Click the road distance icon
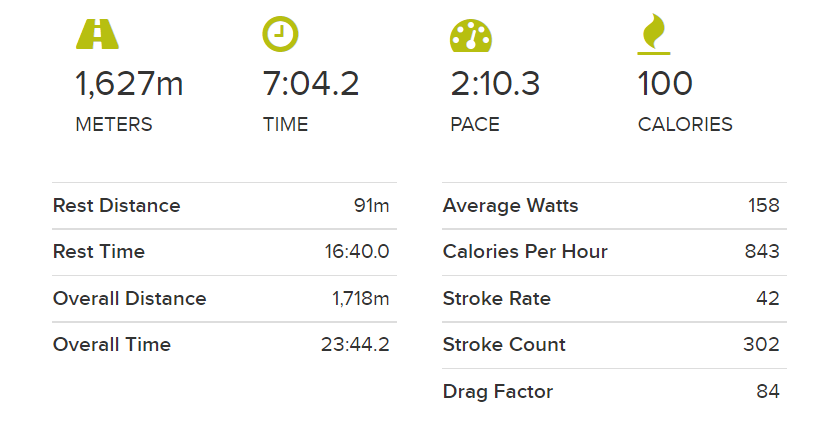The image size is (815, 423). click(x=97, y=34)
